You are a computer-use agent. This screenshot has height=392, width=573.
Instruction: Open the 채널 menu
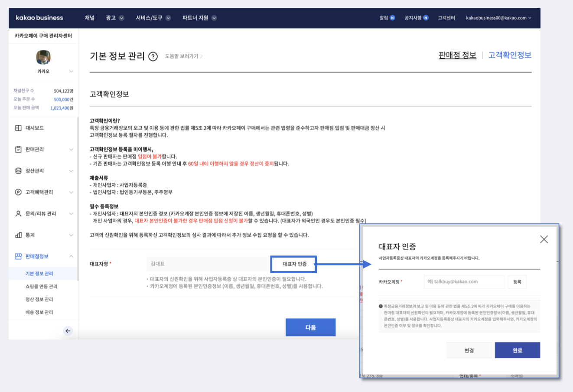pos(89,18)
